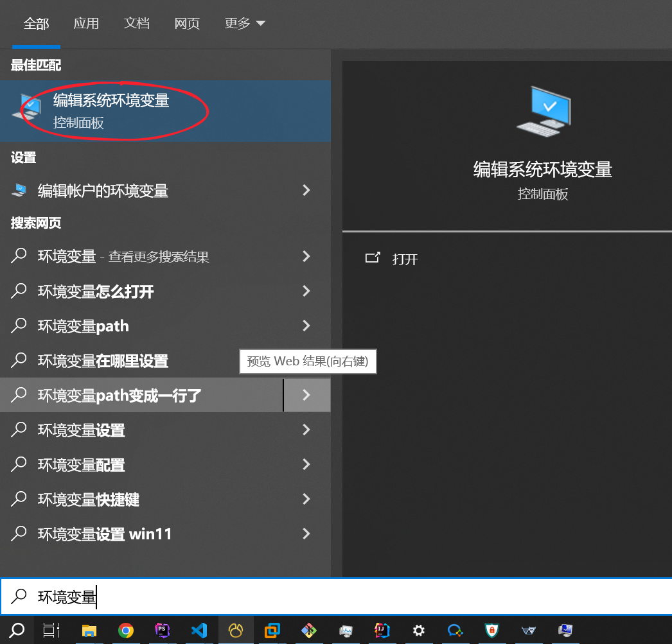Expand chevron beside 环境变量设置 win11
The width and height of the screenshot is (672, 644).
point(306,534)
